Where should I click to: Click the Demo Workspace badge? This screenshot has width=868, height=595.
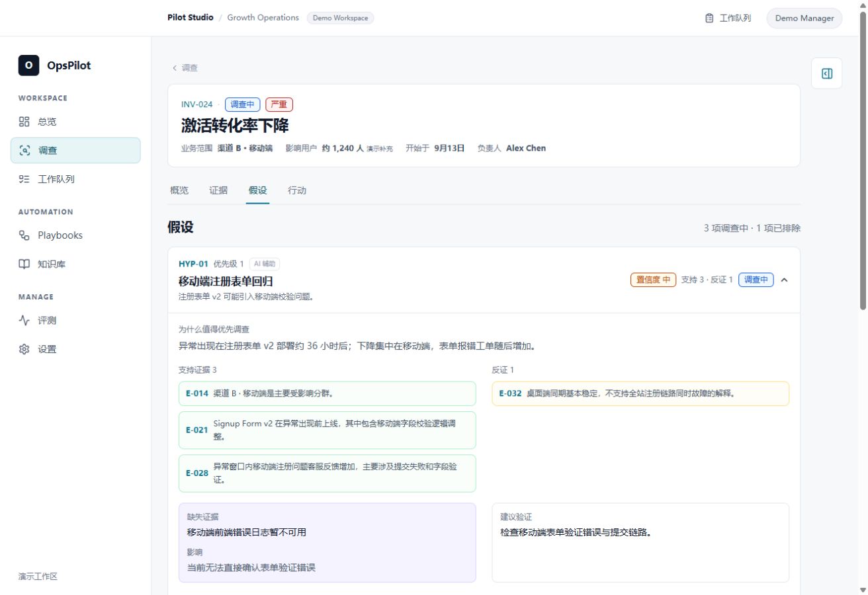(340, 18)
